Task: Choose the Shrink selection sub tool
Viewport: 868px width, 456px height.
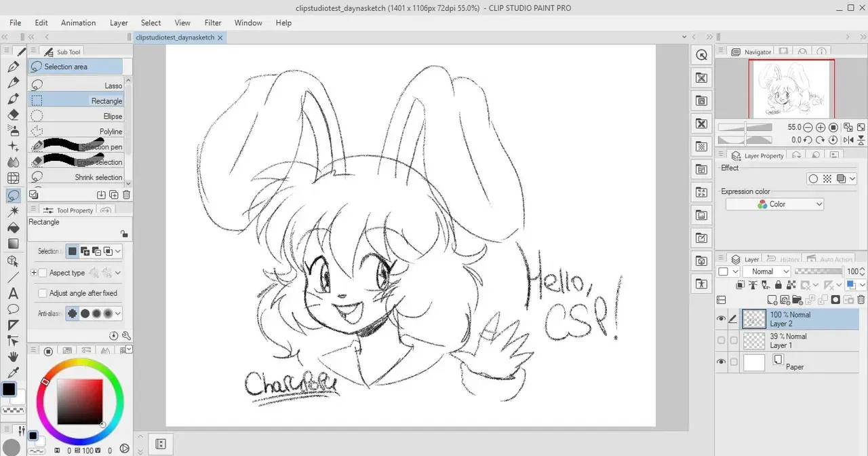Action: click(76, 177)
